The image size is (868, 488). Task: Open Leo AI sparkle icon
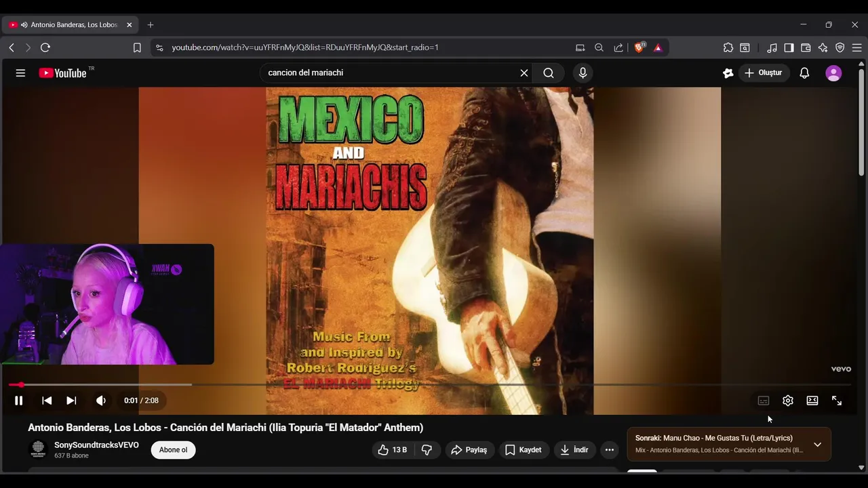[x=823, y=47]
